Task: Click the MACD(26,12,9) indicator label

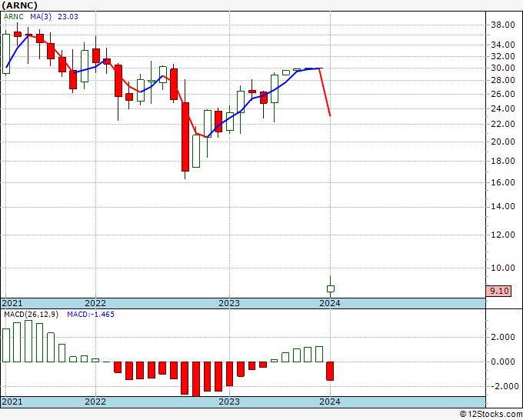Action: pyautogui.click(x=31, y=315)
